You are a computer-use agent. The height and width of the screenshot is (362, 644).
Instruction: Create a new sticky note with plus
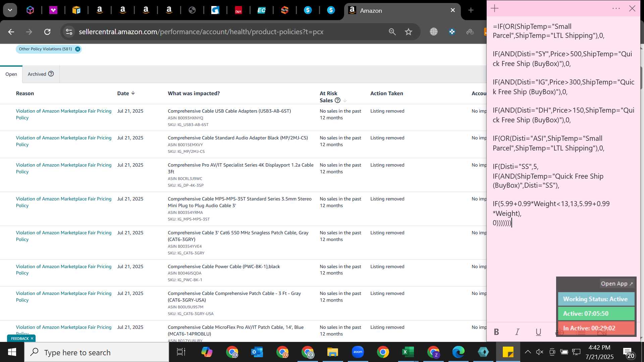pos(495,8)
